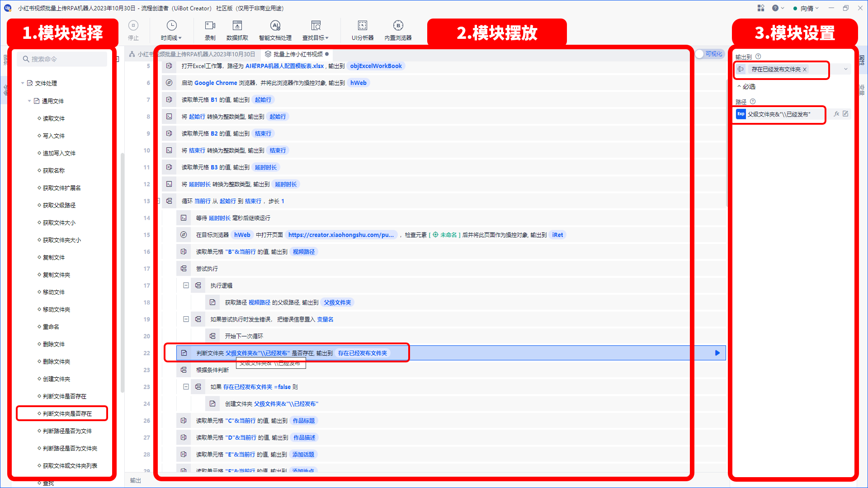Click the file icon on line 18

pos(212,302)
